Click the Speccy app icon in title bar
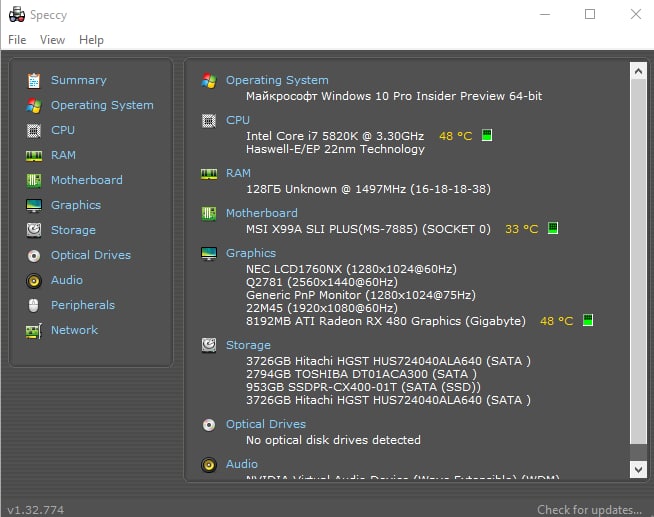Viewport: 654px width, 517px height. [17, 15]
